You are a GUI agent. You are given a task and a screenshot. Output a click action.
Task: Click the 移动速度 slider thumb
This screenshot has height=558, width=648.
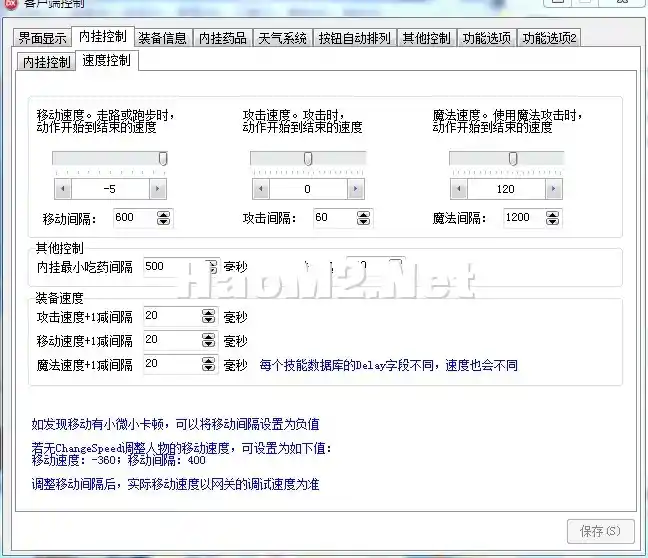pyautogui.click(x=163, y=158)
